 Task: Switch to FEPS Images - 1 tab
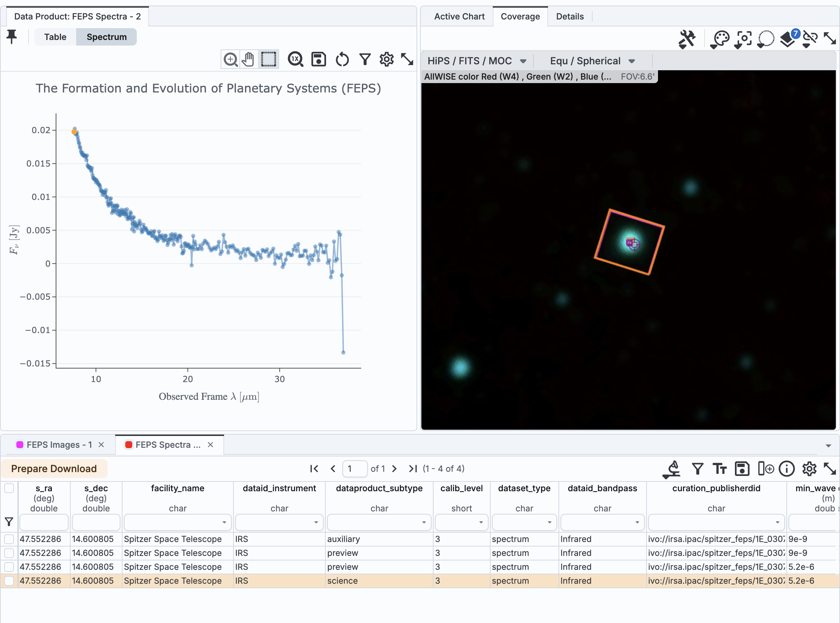click(59, 445)
